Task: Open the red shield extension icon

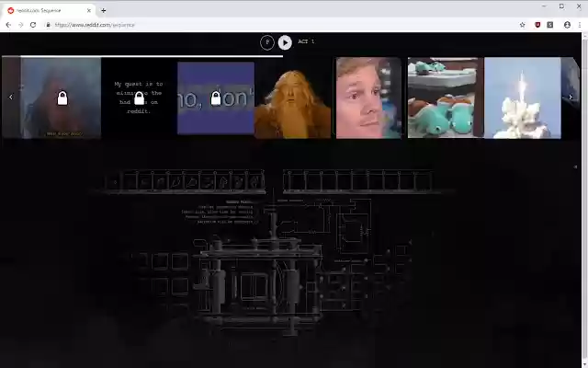Action: point(537,25)
